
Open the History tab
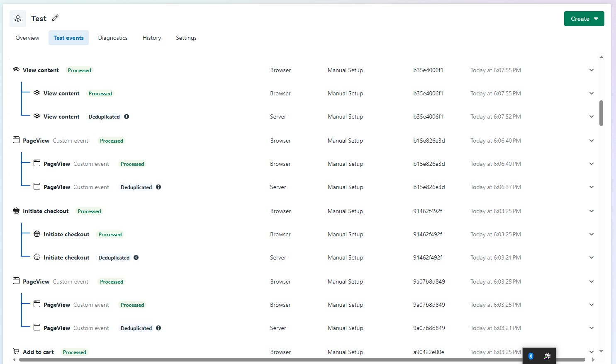click(x=152, y=38)
